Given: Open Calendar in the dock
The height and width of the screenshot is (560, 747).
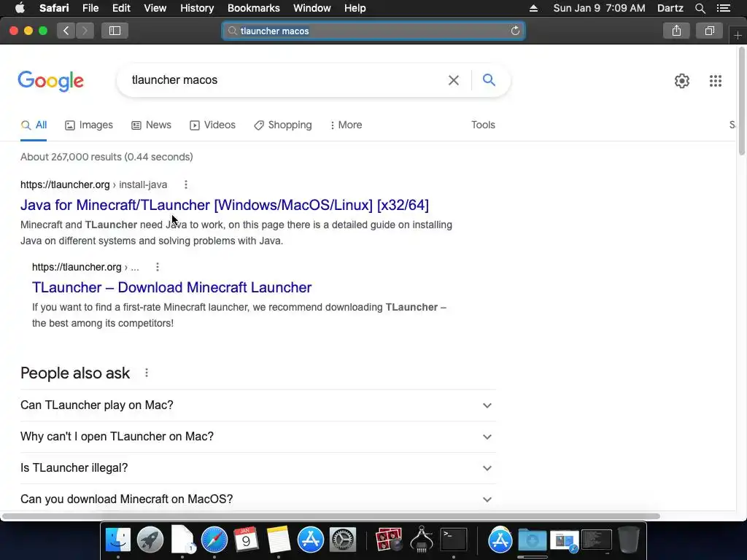Looking at the screenshot, I should coord(247,540).
